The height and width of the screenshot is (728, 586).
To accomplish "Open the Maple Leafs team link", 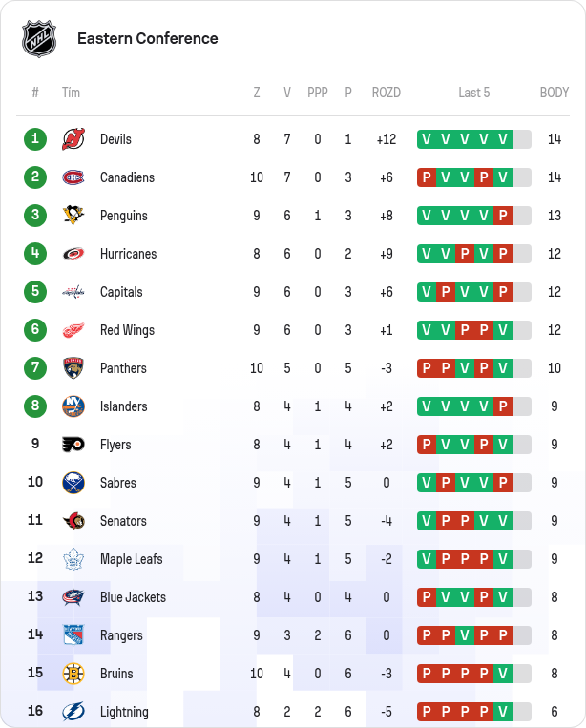I will pos(131,559).
